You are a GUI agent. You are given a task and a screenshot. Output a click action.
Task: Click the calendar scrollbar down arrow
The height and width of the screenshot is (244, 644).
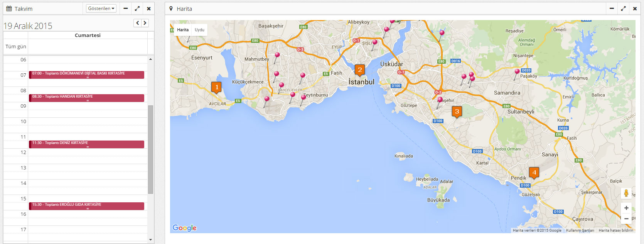point(150,240)
